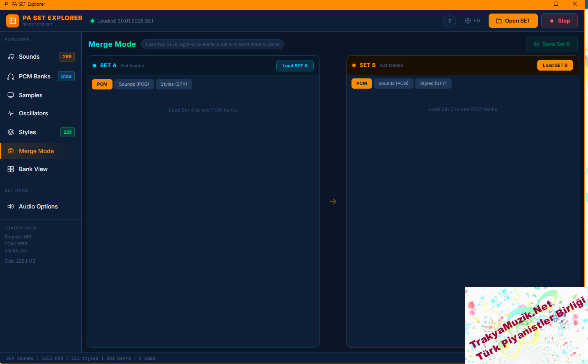The image size is (588, 364).
Task: Open the help question mark button
Action: tap(450, 21)
